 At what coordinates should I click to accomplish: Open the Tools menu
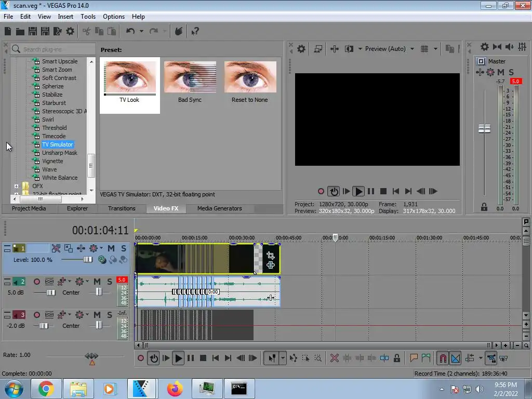88,16
